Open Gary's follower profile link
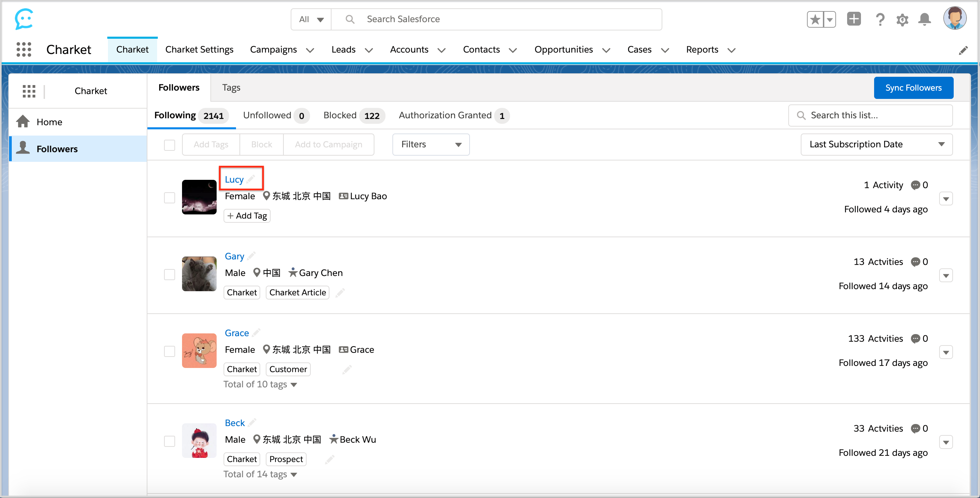The height and width of the screenshot is (498, 980). (x=234, y=256)
